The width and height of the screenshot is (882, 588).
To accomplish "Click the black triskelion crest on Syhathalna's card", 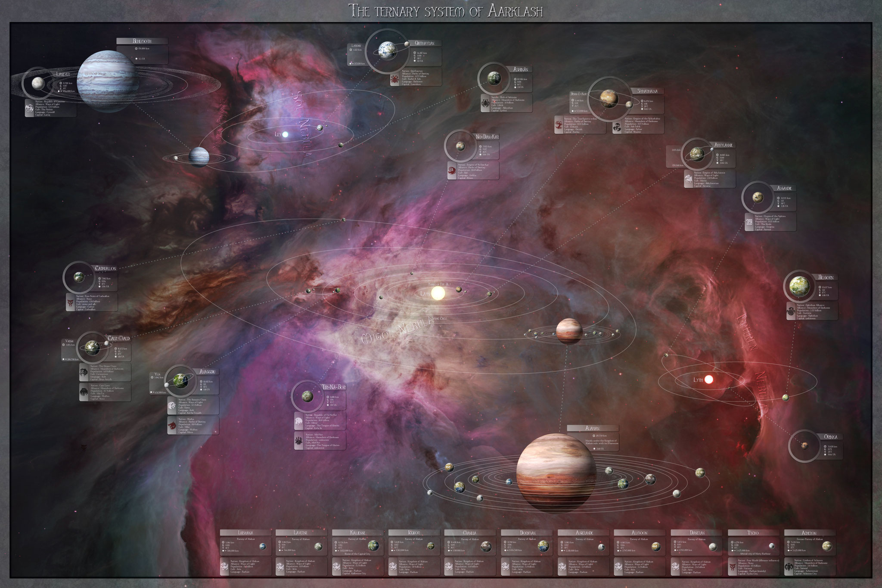I will click(617, 128).
